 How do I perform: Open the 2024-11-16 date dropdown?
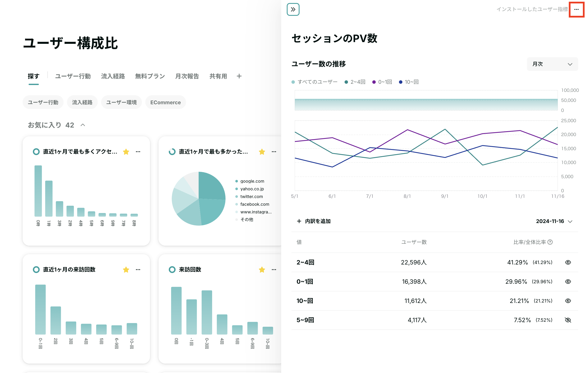[554, 221]
